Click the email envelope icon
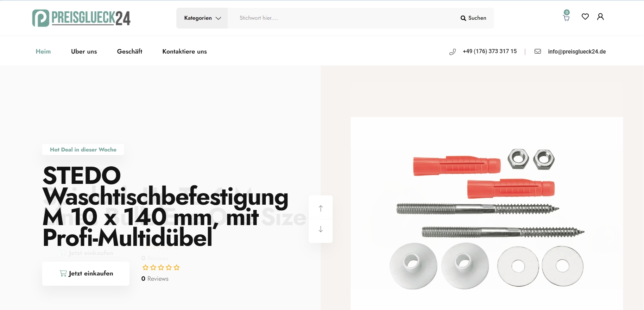This screenshot has height=310, width=644. click(538, 51)
